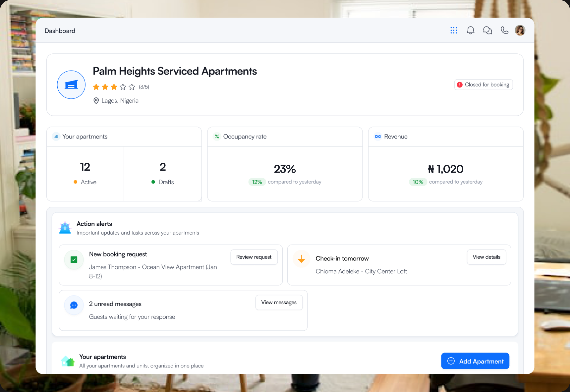The height and width of the screenshot is (392, 570).
Task: Open the chat bubbles icon
Action: 487,30
